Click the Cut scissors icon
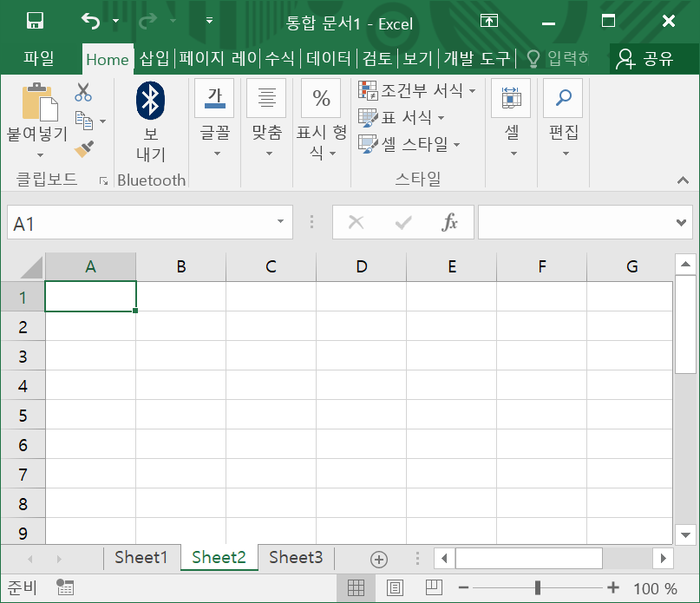700x603 pixels. pos(83,92)
